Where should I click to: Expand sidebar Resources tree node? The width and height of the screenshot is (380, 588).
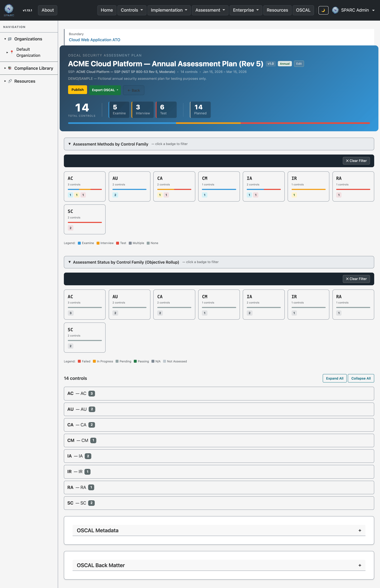pyautogui.click(x=5, y=81)
